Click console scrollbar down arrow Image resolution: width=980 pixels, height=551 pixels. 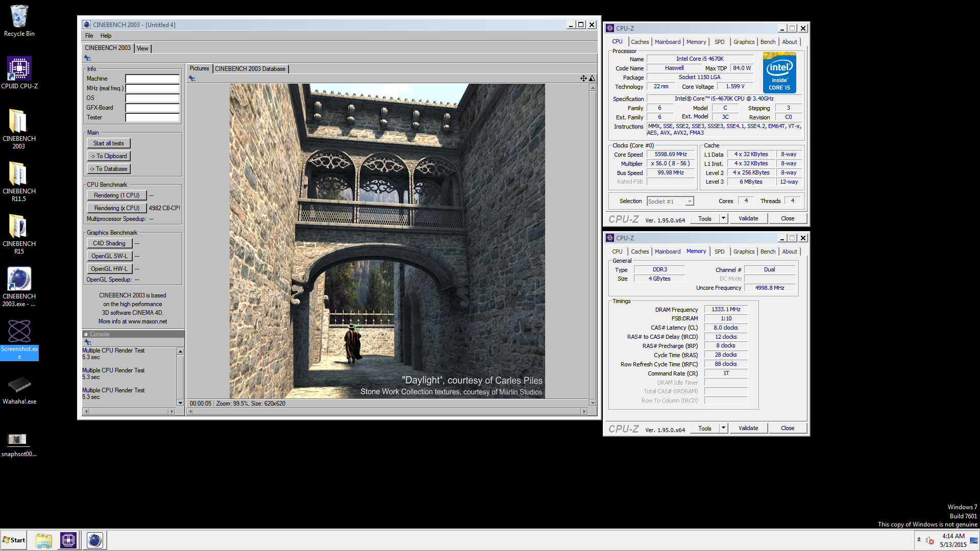pyautogui.click(x=180, y=403)
